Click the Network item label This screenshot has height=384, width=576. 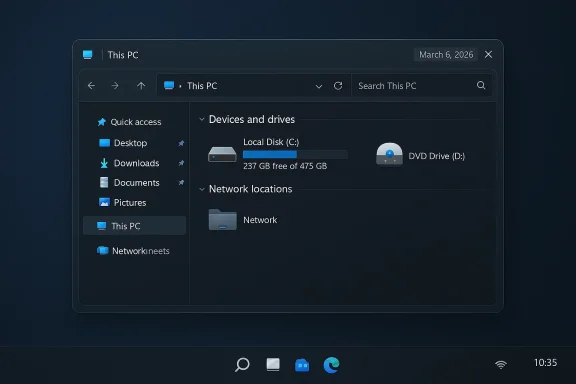pyautogui.click(x=260, y=220)
